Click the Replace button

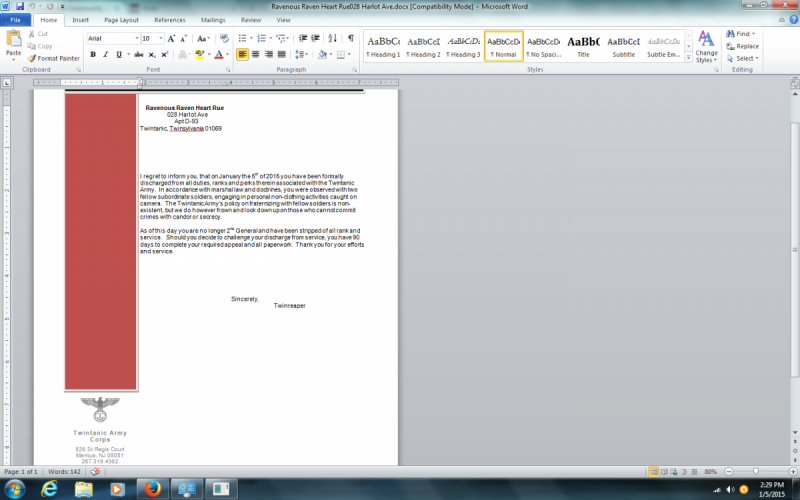742,46
